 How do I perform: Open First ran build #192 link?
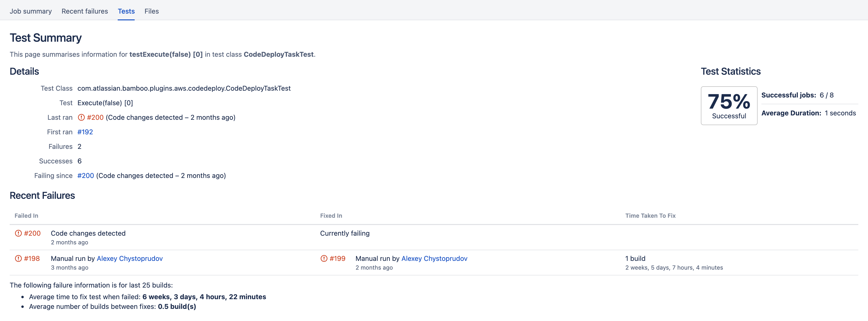pyautogui.click(x=85, y=132)
